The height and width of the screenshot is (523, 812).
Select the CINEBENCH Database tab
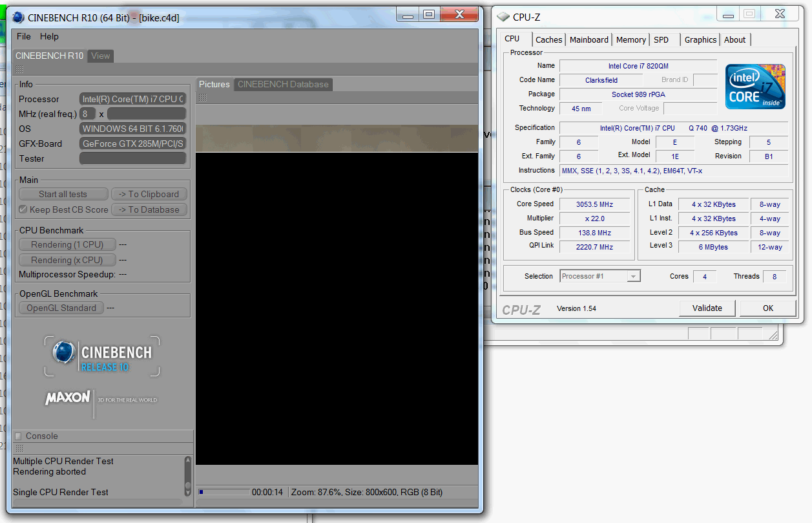click(x=283, y=84)
